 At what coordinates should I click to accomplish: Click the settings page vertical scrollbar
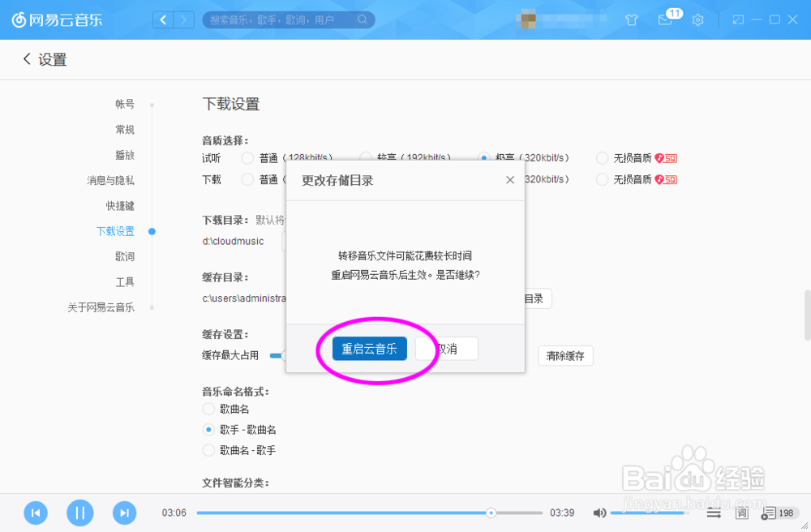pos(808,315)
